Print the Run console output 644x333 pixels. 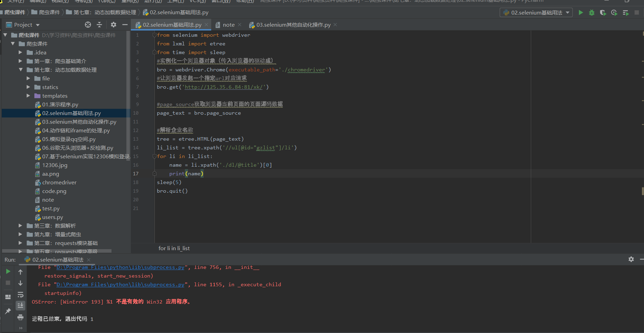(x=20, y=317)
